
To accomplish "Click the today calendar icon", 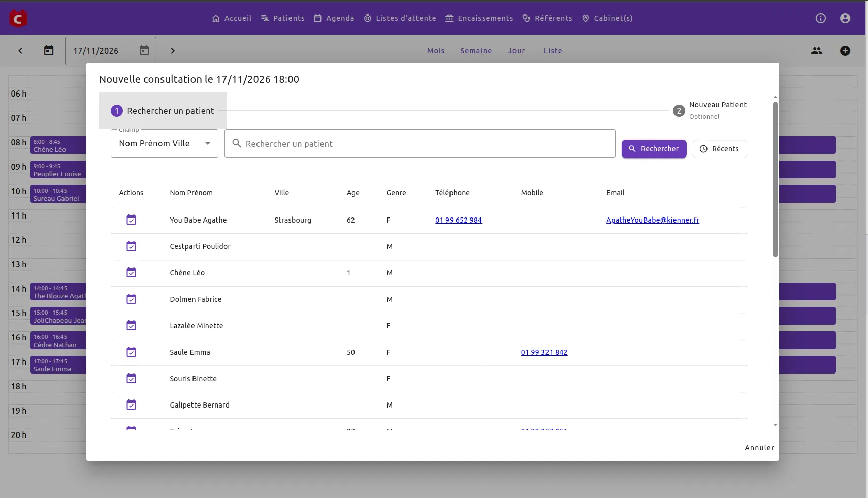I will [49, 51].
